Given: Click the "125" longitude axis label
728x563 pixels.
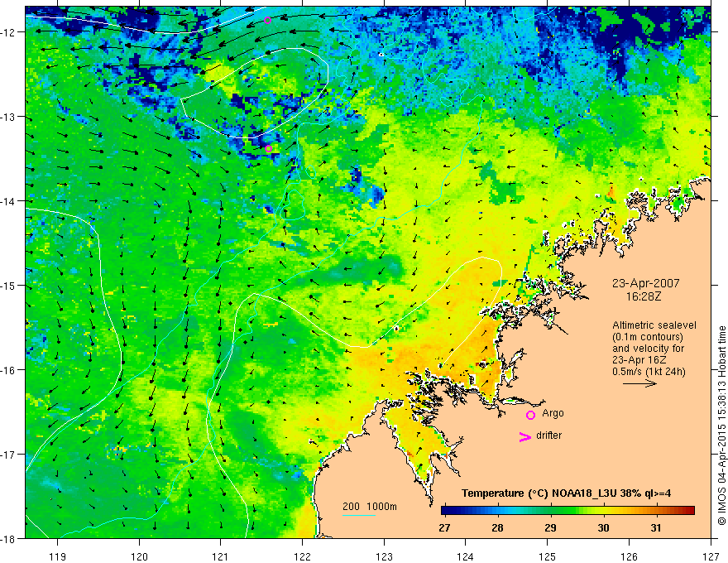Looking at the screenshot, I should (548, 556).
